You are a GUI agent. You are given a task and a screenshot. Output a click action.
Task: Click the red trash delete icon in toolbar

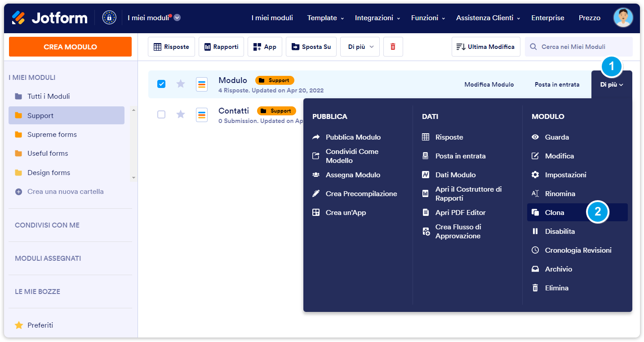393,47
